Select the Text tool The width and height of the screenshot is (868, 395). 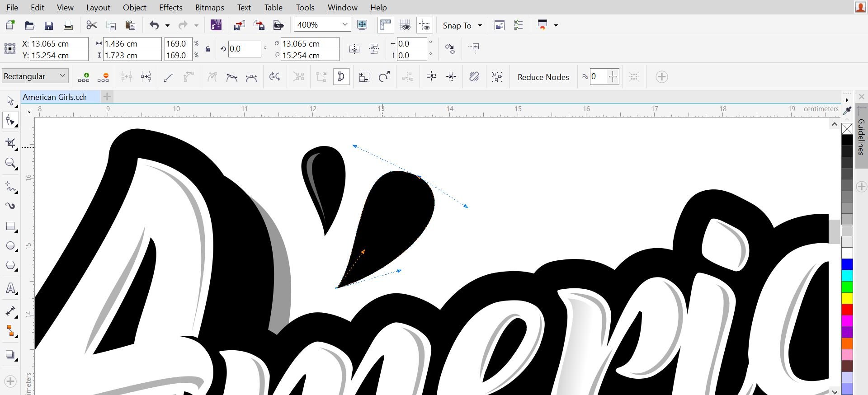10,288
